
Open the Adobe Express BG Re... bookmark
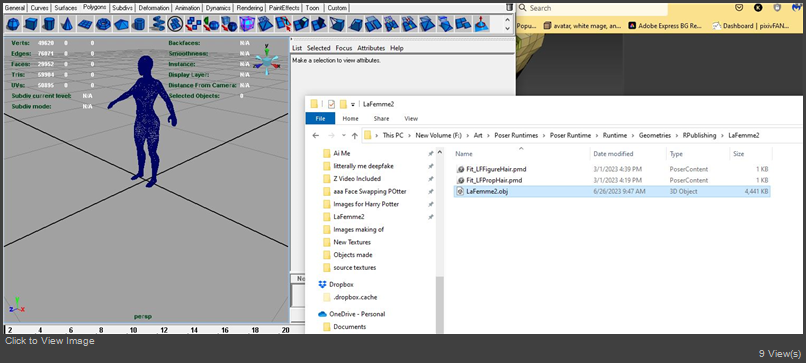[666, 26]
